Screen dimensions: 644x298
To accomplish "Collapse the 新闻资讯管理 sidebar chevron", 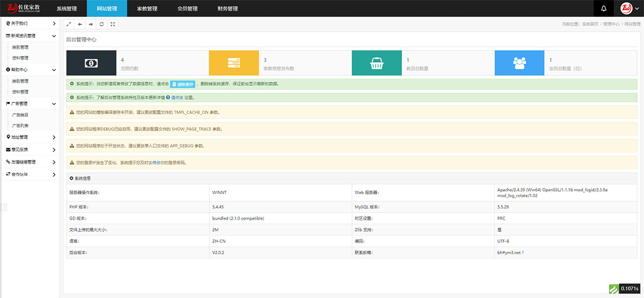I will coord(54,36).
